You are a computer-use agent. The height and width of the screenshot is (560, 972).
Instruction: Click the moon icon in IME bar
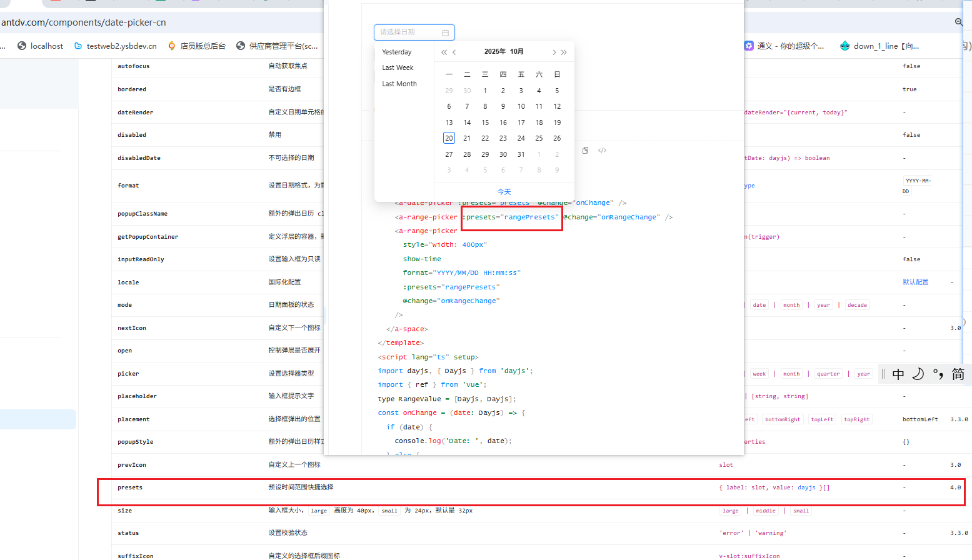click(x=918, y=374)
